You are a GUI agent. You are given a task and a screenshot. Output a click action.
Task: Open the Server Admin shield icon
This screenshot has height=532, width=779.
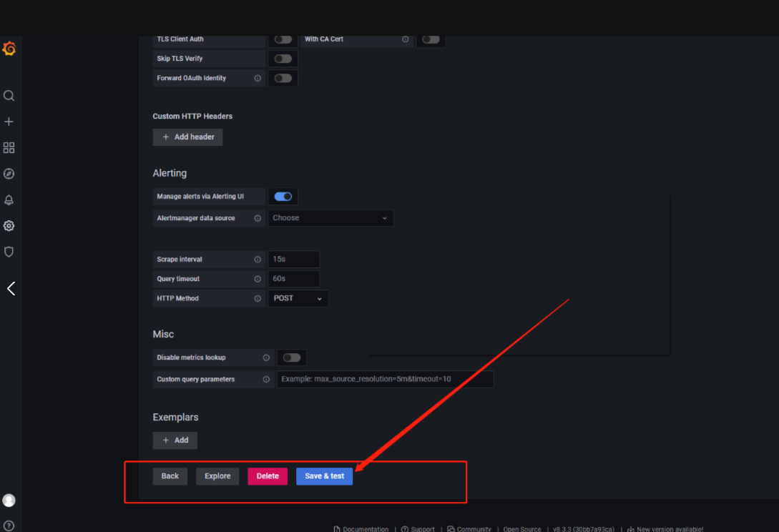tap(9, 252)
